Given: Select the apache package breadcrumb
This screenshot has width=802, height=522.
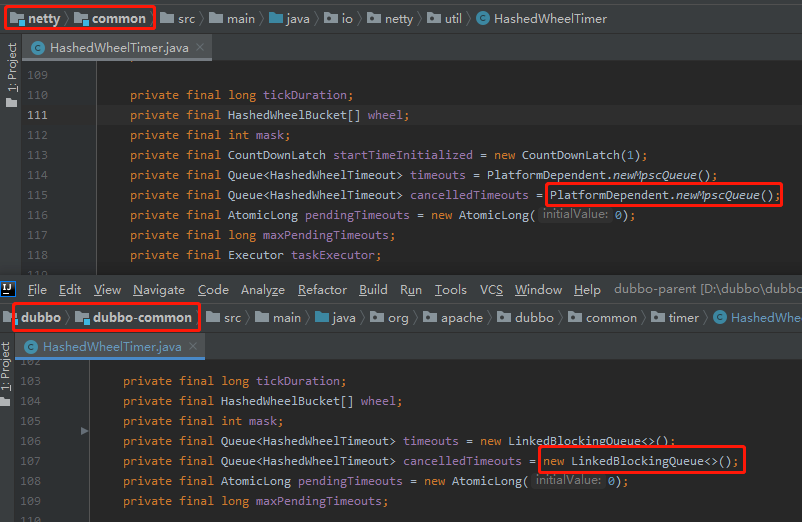Looking at the screenshot, I should point(454,317).
